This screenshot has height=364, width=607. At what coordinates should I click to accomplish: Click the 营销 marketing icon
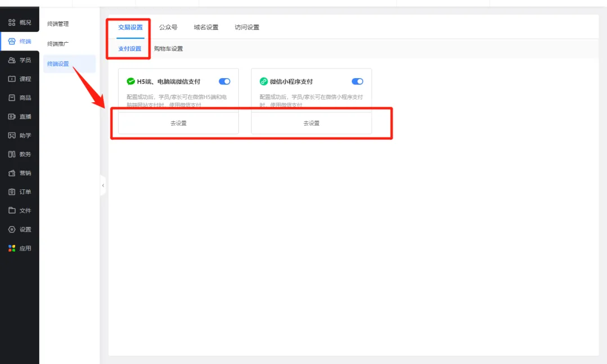pos(12,173)
